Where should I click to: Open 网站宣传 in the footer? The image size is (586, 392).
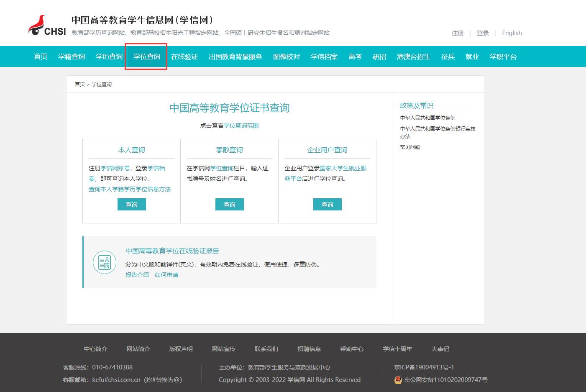tap(223, 349)
